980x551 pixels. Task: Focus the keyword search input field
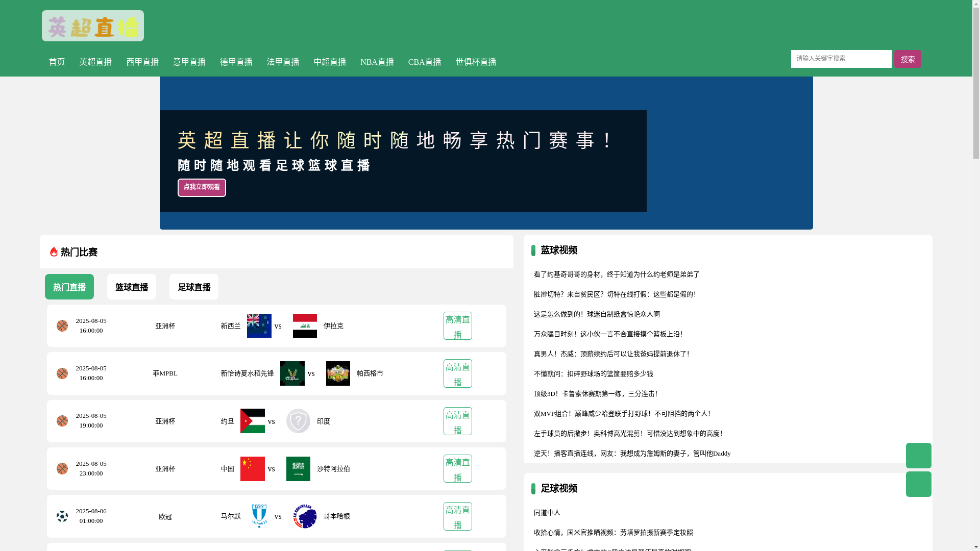tap(841, 59)
